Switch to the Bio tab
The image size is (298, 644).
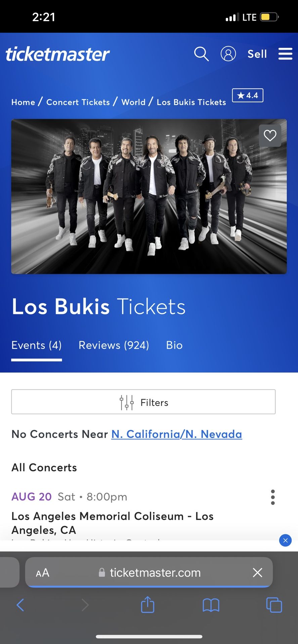click(x=174, y=345)
